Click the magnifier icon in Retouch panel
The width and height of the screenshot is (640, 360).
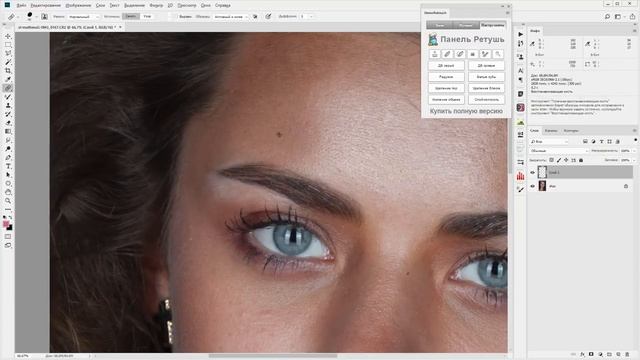(x=498, y=54)
